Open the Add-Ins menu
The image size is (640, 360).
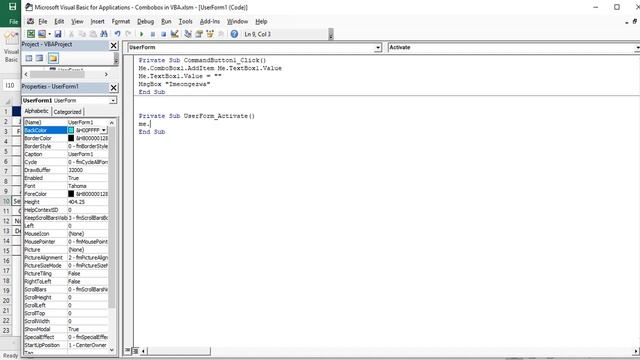tap(210, 21)
